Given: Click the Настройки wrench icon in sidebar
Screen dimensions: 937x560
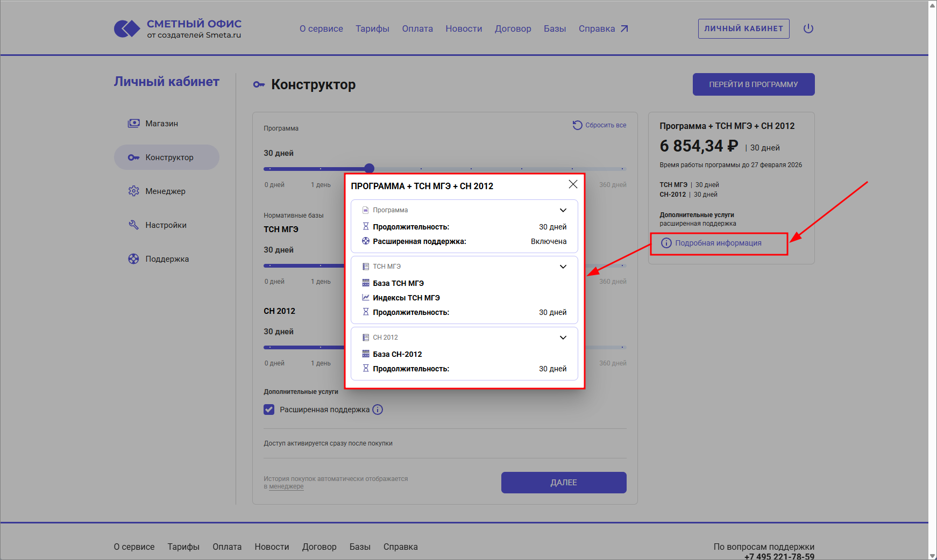Looking at the screenshot, I should click(133, 225).
